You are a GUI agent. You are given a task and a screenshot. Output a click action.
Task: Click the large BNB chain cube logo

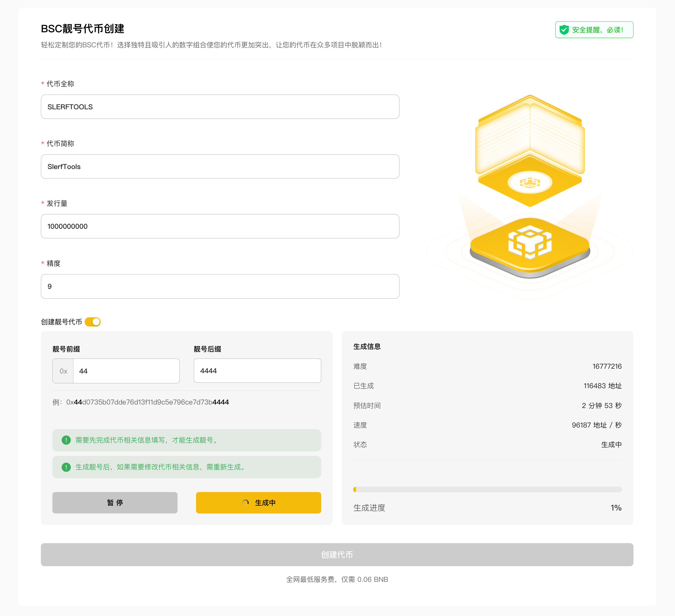click(530, 242)
